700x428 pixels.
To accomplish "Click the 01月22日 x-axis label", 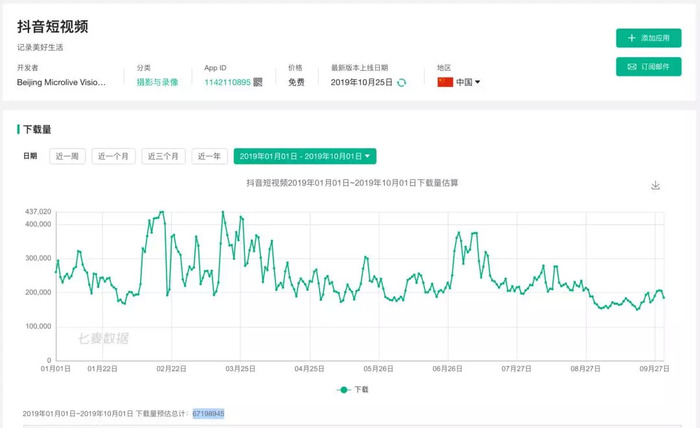I will tap(102, 369).
